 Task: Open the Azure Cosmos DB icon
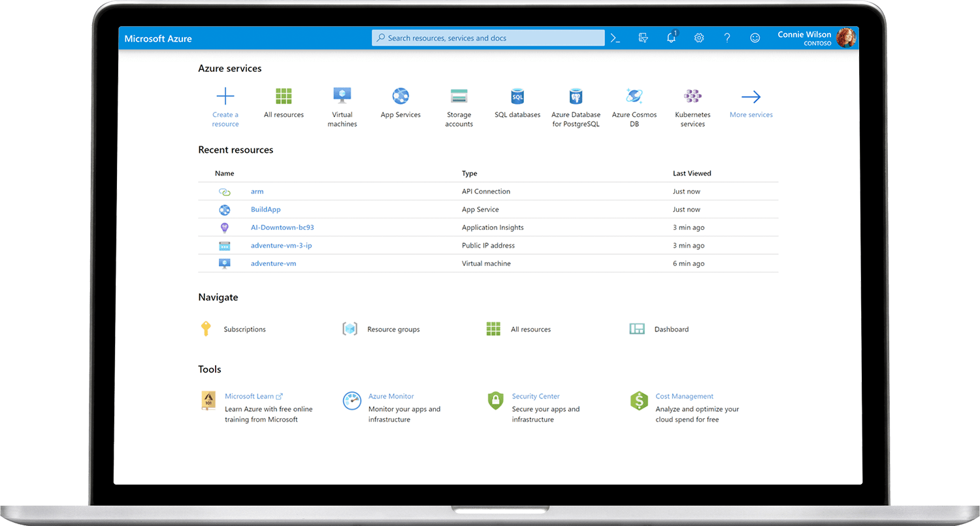pos(634,96)
